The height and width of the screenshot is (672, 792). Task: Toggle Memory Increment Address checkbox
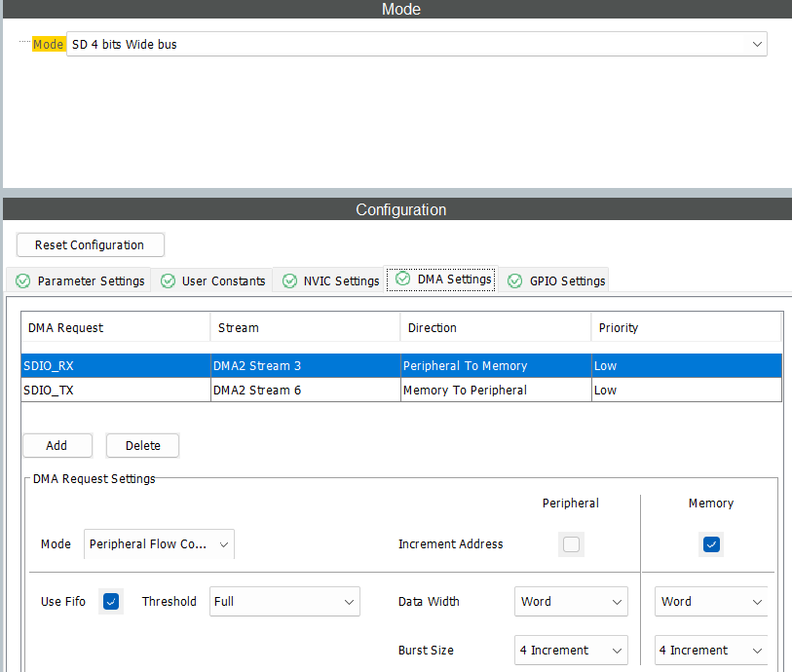click(711, 544)
